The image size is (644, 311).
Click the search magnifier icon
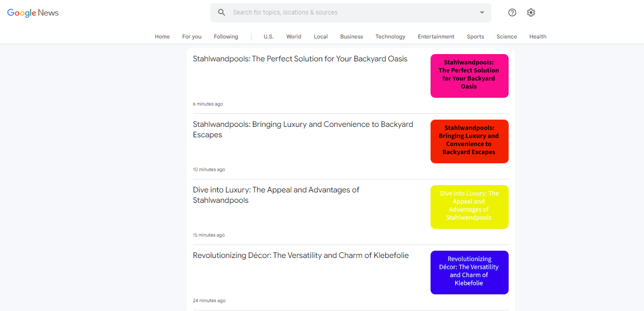(x=222, y=12)
